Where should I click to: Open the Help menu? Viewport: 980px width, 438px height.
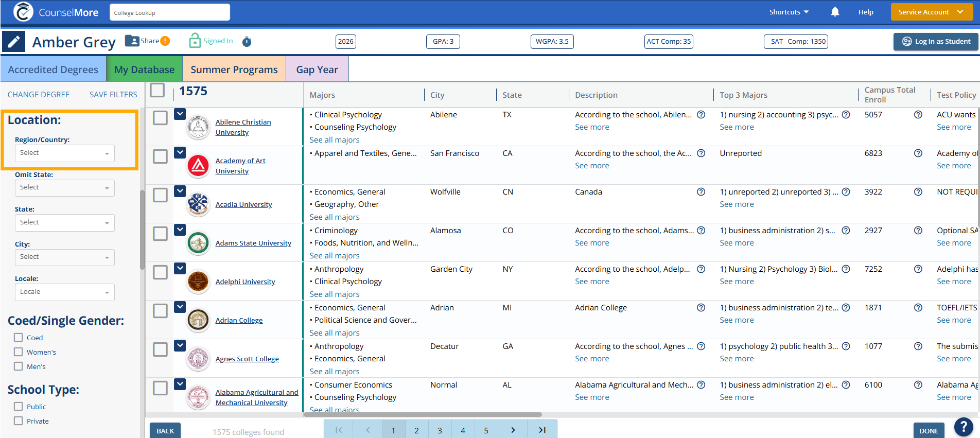(x=866, y=12)
